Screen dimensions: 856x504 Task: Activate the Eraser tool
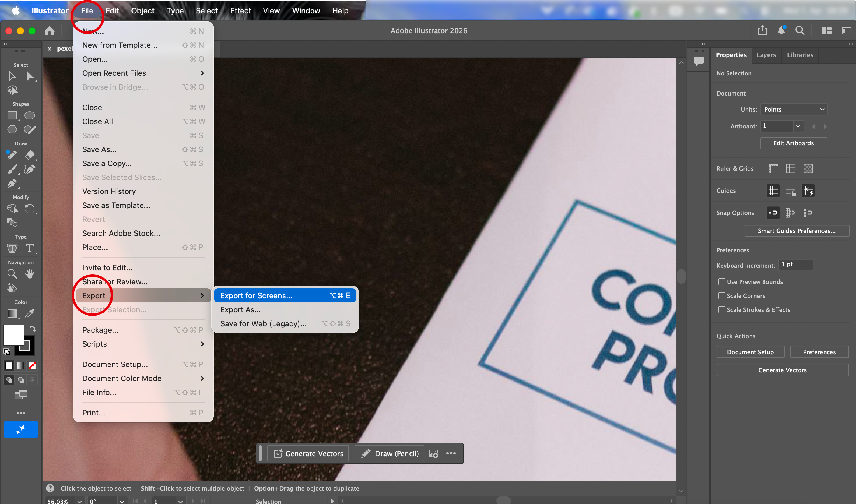[29, 155]
